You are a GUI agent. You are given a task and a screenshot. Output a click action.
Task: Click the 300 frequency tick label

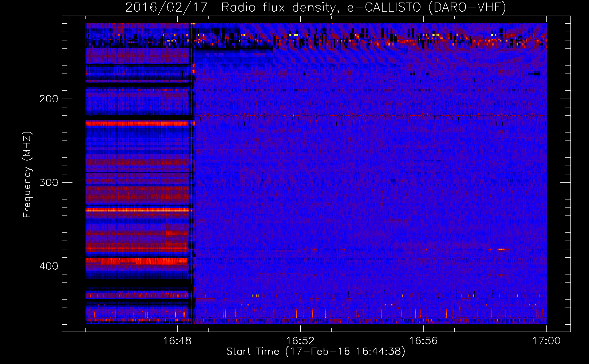pyautogui.click(x=49, y=182)
